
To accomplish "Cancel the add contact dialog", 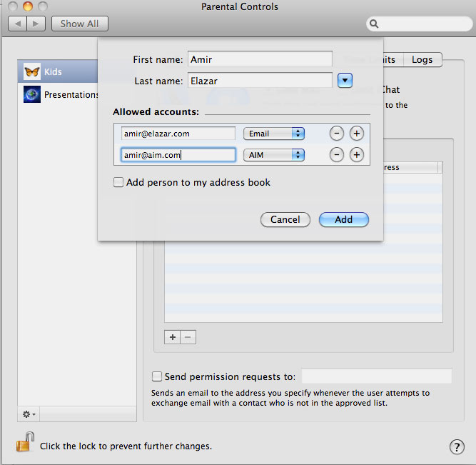I will [285, 220].
